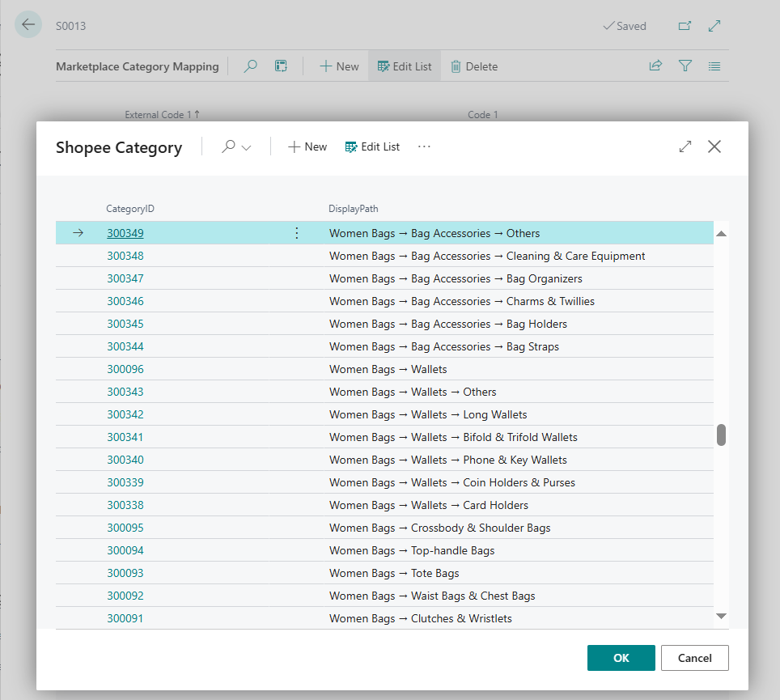Toggle the list view options icon
Screen dimensions: 780x700
pos(714,66)
